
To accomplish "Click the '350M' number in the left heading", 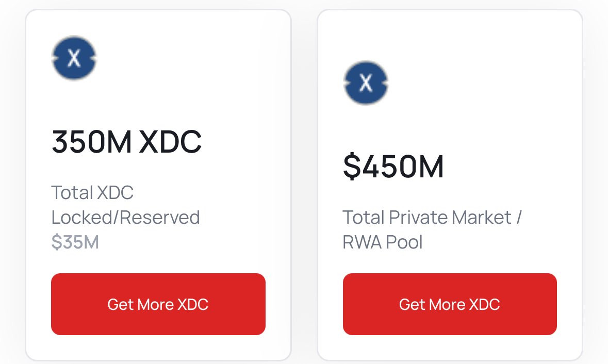I will pyautogui.click(x=92, y=142).
